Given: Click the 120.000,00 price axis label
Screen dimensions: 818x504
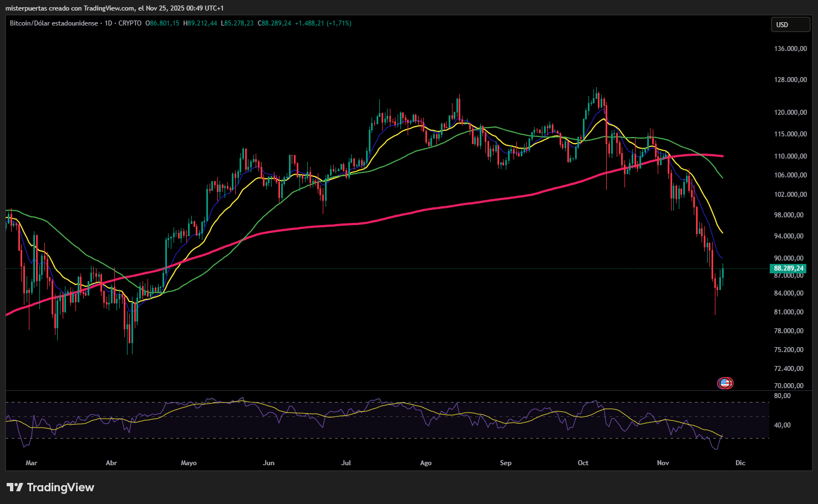Looking at the screenshot, I should coord(790,113).
